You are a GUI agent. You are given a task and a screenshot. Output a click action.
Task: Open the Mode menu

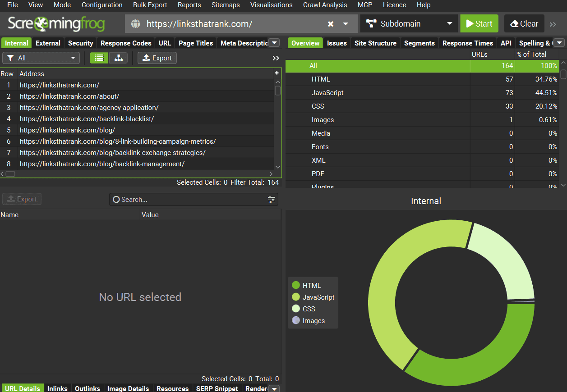click(x=62, y=5)
